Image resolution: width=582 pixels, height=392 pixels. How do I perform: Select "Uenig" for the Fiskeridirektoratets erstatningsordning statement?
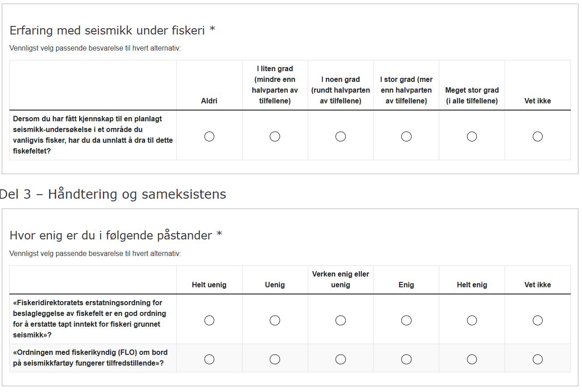click(275, 320)
